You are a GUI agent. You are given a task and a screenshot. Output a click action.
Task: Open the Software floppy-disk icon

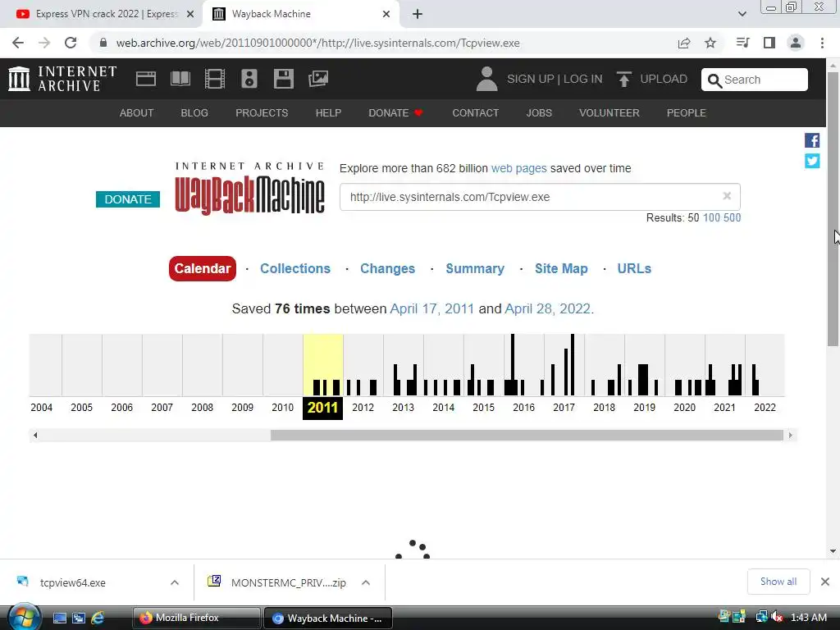[x=283, y=79]
